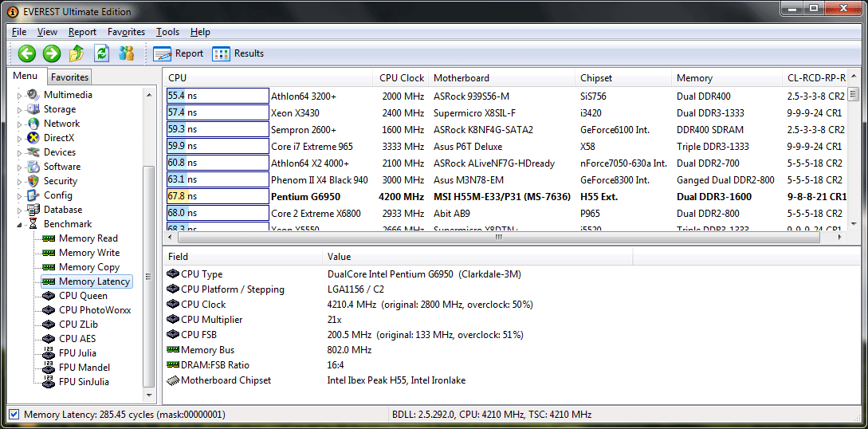This screenshot has width=868, height=429.
Task: Select the Core i7 Extreme 965 row
Action: tap(506, 146)
